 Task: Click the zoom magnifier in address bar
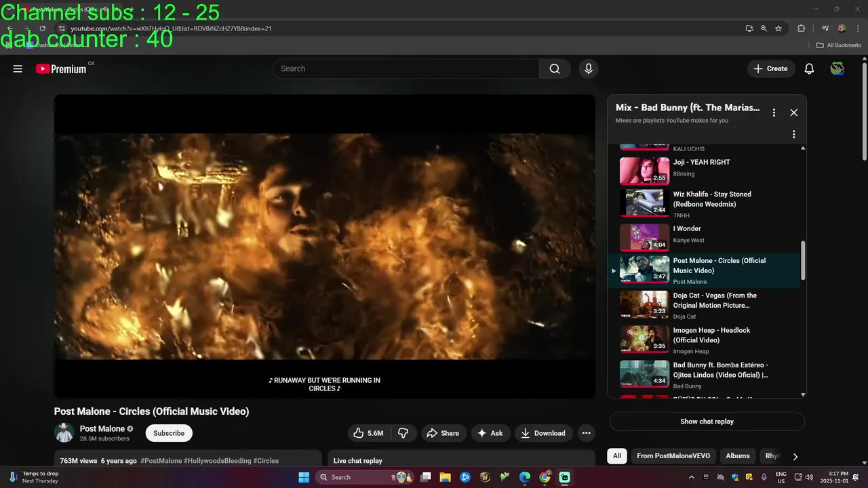pyautogui.click(x=764, y=28)
